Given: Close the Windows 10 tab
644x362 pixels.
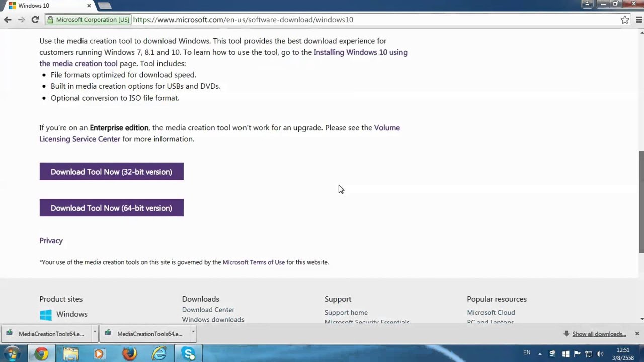Looking at the screenshot, I should [89, 6].
